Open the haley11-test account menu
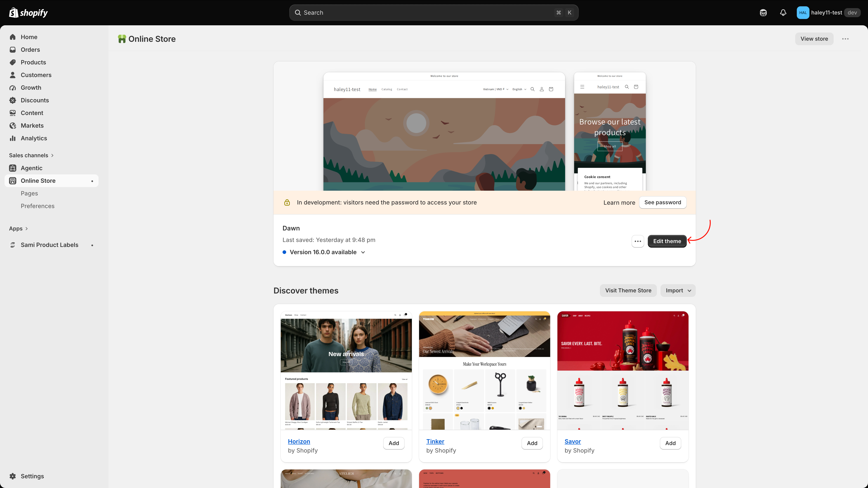Viewport: 868px width, 488px height. pyautogui.click(x=828, y=12)
